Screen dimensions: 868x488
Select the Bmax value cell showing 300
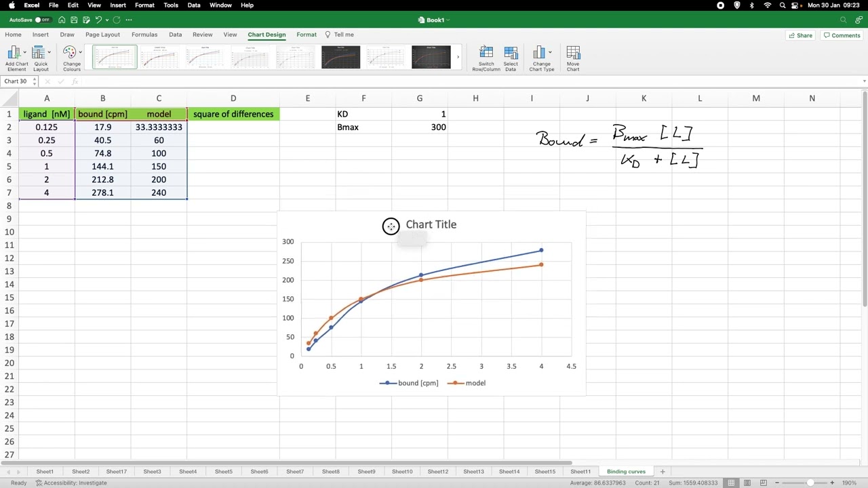pyautogui.click(x=419, y=127)
